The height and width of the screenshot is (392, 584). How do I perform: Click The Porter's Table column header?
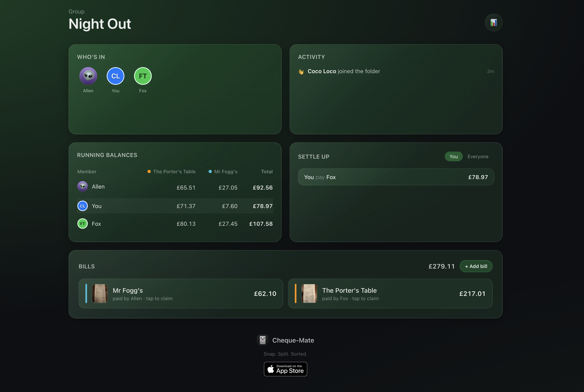[x=174, y=171]
